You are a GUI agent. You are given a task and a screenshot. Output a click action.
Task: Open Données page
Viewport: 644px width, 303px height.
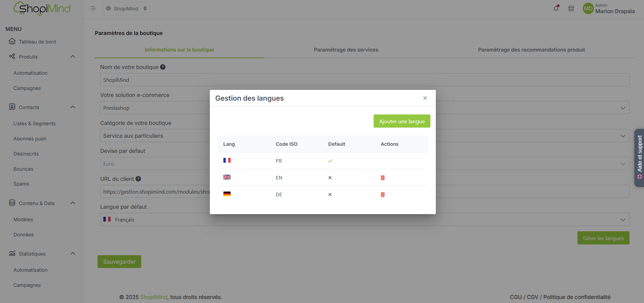(x=24, y=235)
